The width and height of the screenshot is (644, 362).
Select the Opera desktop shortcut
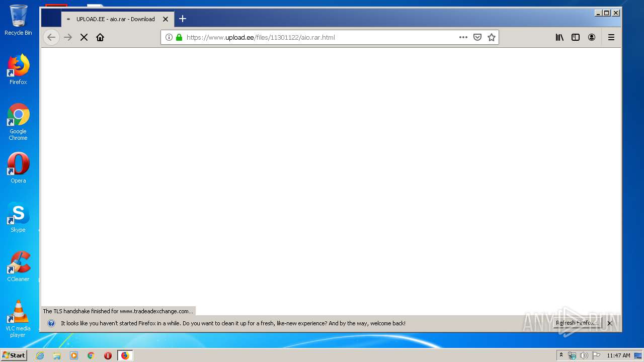pyautogui.click(x=18, y=168)
